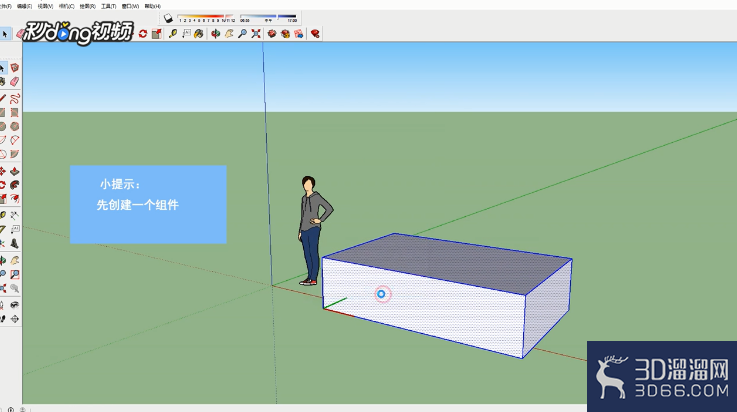
Task: Select the Pan tool in left toolbar
Action: 15,260
